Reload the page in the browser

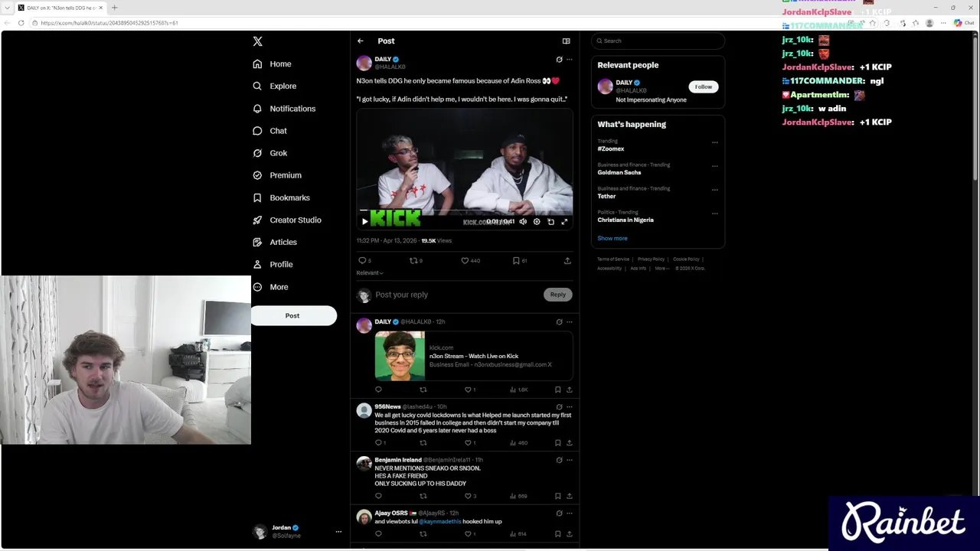21,23
